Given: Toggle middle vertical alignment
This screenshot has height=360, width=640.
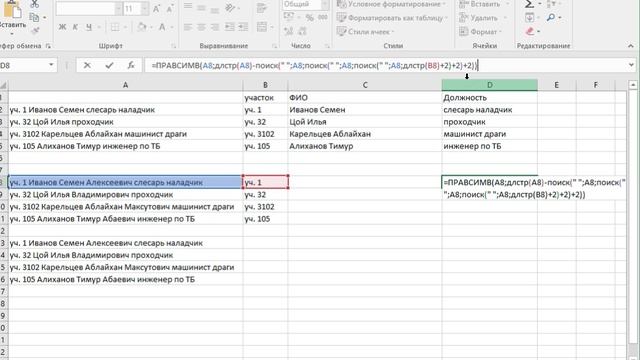Looking at the screenshot, I should click(201, 7).
